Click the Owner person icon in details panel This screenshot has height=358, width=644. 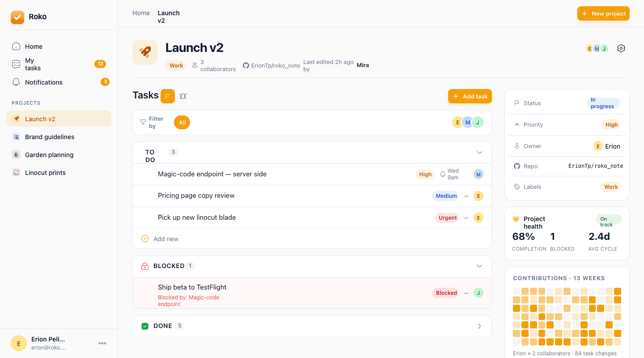click(x=517, y=146)
